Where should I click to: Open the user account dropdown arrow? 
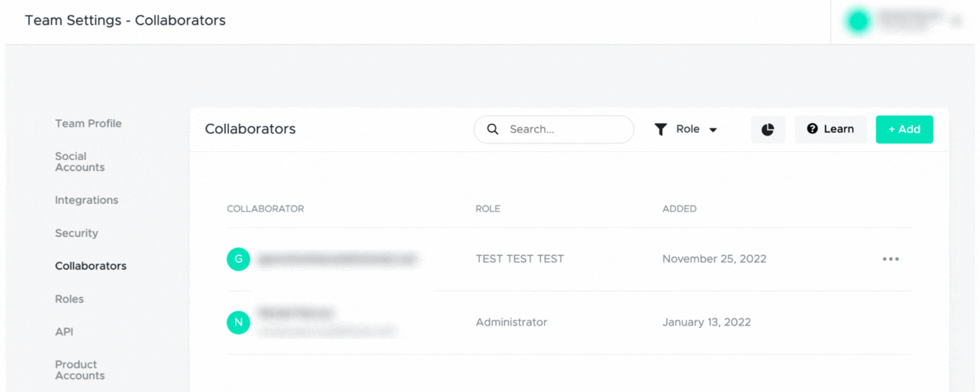point(955,21)
